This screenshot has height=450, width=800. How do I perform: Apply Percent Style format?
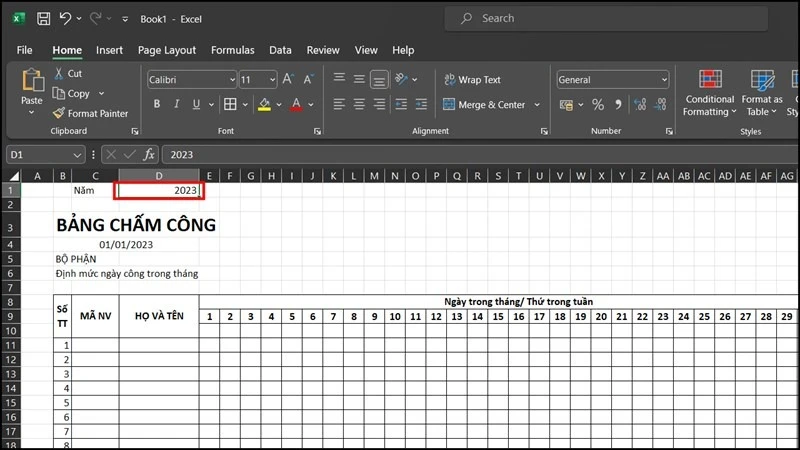point(598,105)
